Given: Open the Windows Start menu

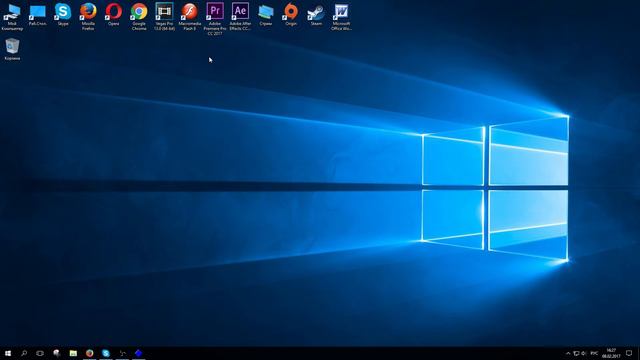Looking at the screenshot, I should [x=8, y=353].
